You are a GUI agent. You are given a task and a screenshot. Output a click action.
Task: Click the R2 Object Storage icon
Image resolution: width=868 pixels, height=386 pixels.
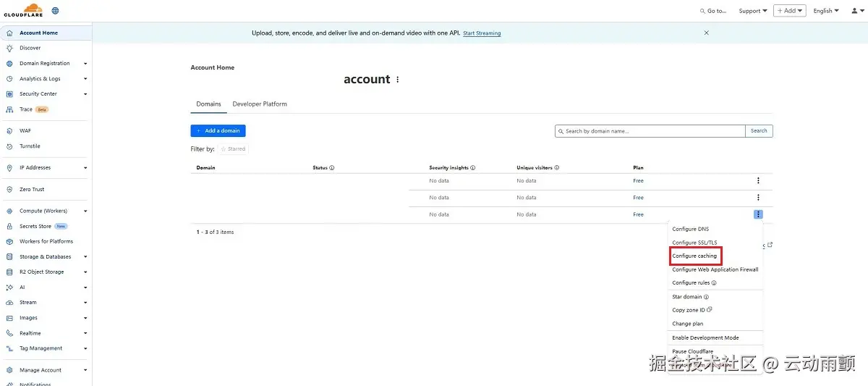[x=9, y=272]
